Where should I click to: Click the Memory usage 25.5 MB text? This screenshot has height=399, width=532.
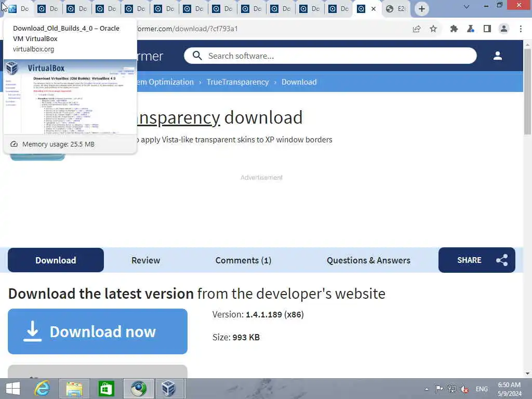[58, 144]
